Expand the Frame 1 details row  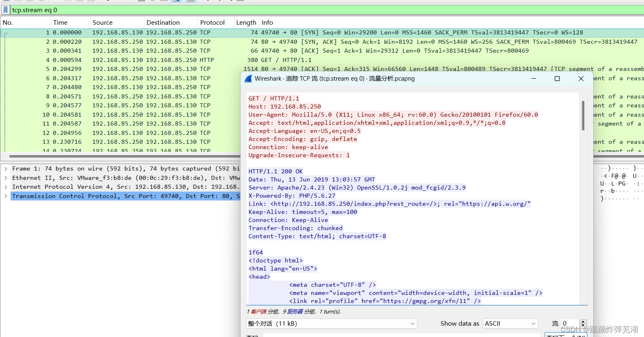[x=6, y=169]
